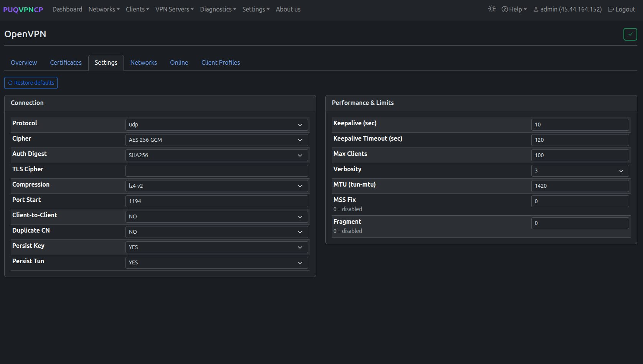
Task: Switch to the Networks tab under OpenVPN
Action: point(143,62)
